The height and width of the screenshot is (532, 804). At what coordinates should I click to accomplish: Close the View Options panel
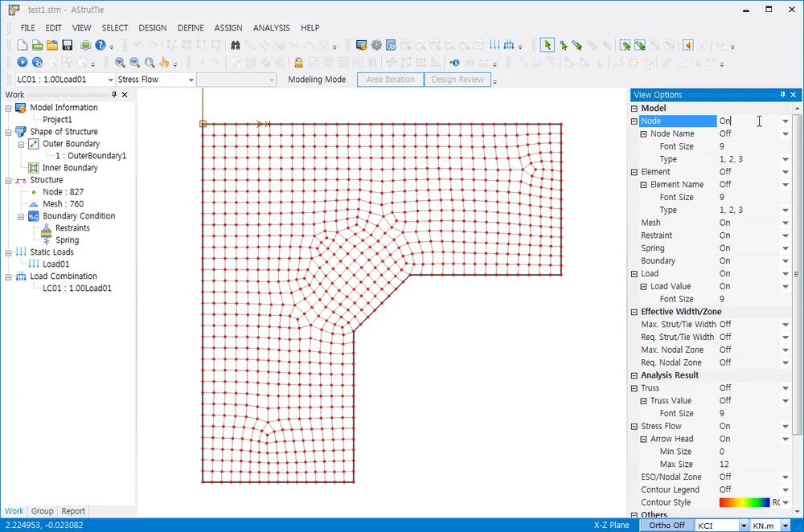[794, 94]
